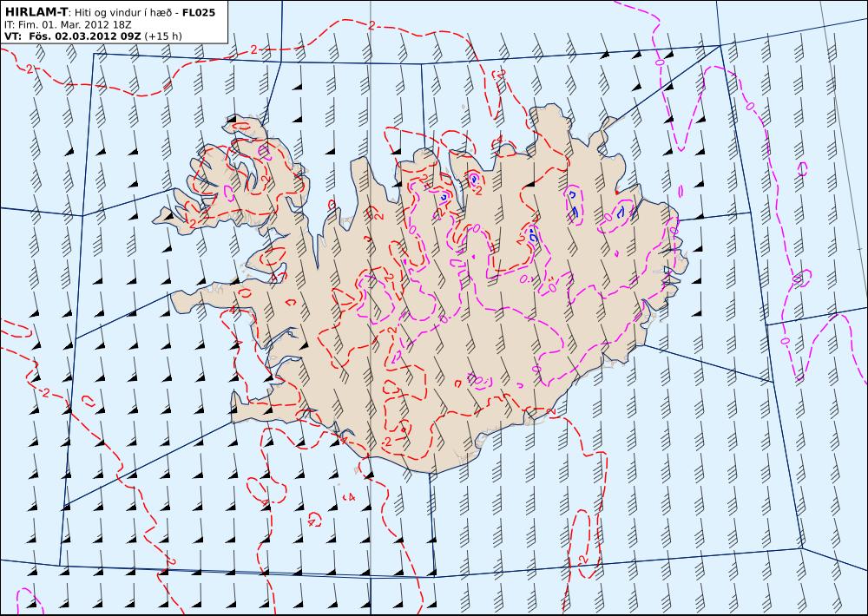Click the FL025 flight level text

(198, 12)
